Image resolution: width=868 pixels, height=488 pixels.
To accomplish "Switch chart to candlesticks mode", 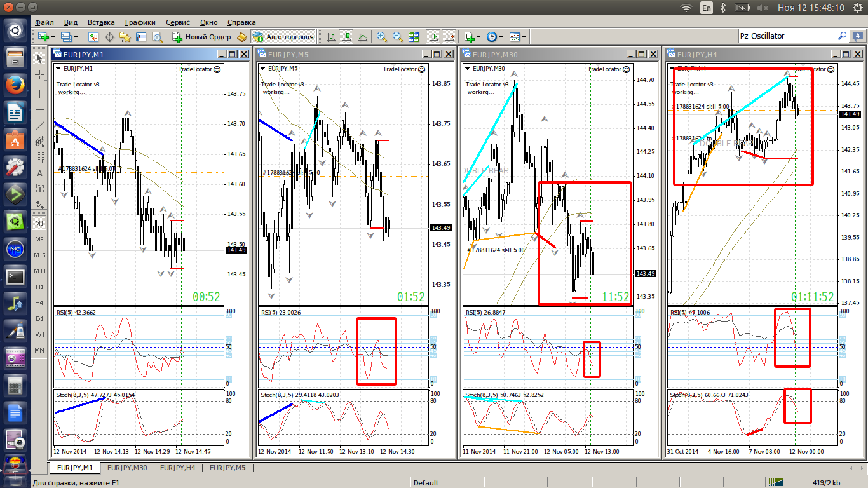I will 347,37.
